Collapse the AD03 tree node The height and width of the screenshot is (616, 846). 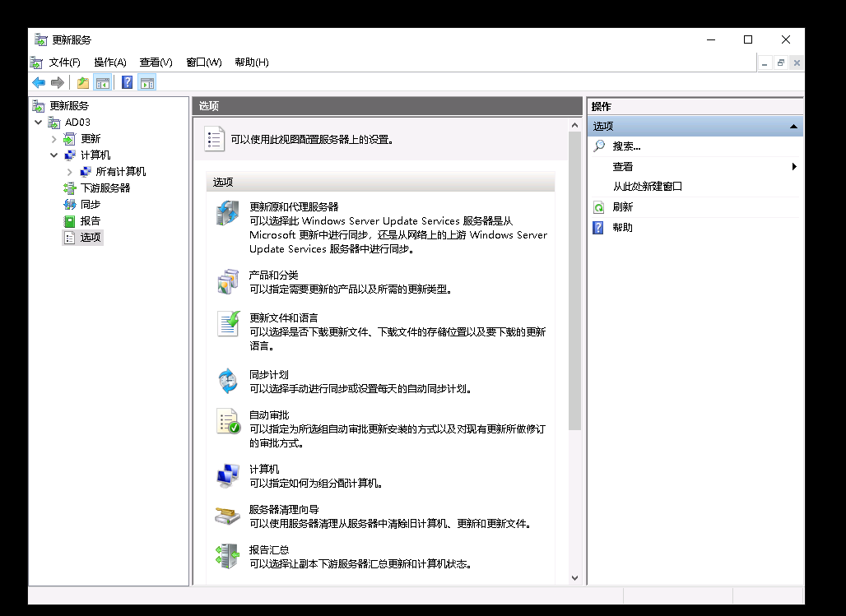coord(39,123)
